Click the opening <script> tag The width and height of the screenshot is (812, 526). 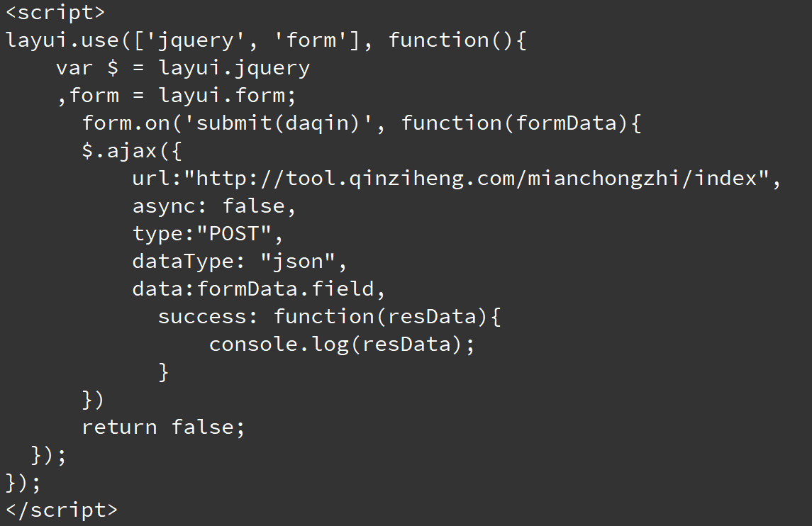[55, 13]
